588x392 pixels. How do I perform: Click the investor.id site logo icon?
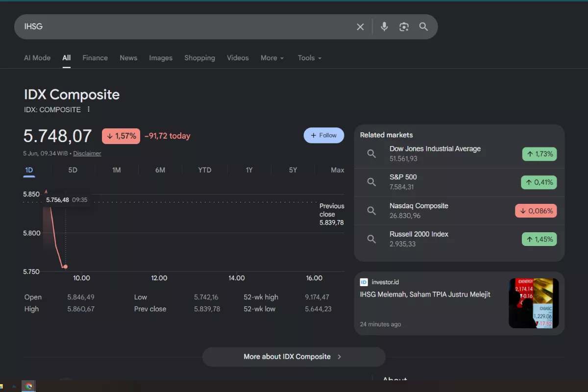[x=364, y=282]
